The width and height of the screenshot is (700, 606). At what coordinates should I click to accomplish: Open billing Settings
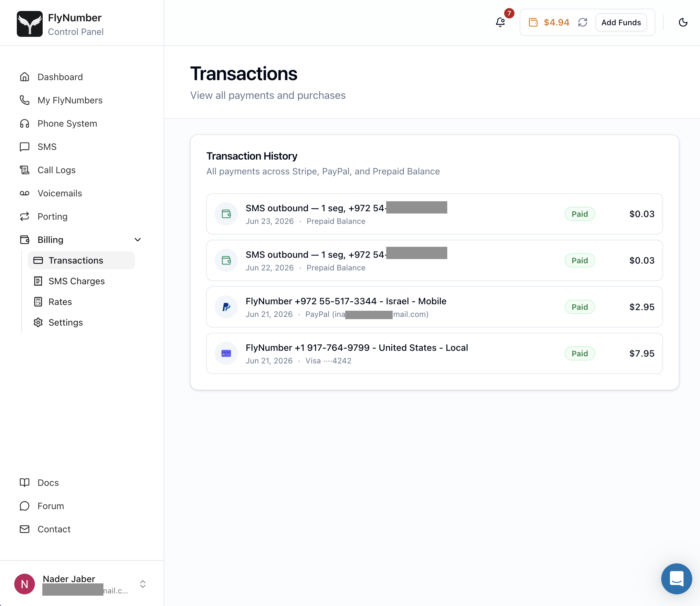(x=65, y=322)
